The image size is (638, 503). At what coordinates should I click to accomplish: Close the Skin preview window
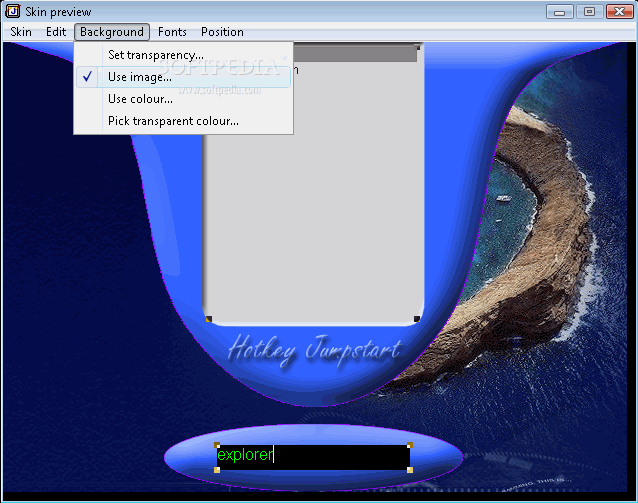pos(619,12)
